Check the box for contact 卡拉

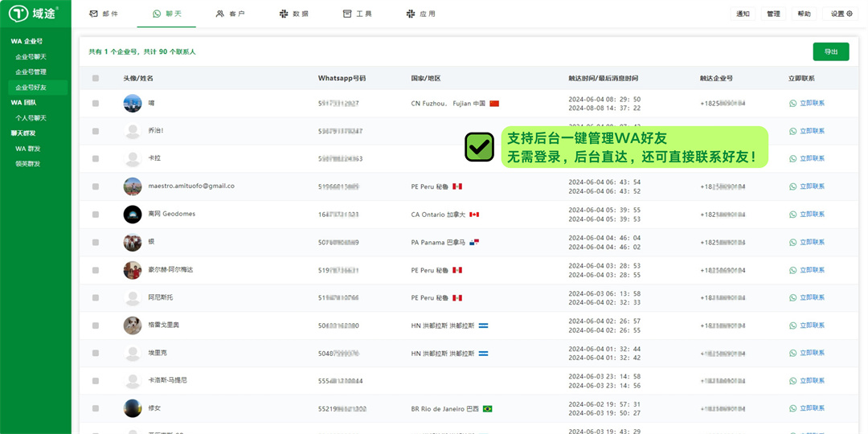(x=96, y=158)
